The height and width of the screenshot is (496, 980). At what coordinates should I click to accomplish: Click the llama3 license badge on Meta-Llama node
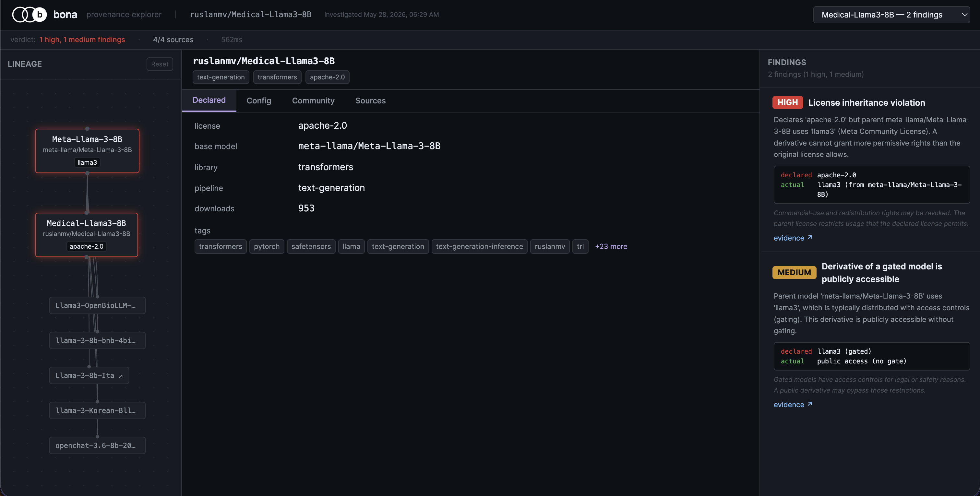(87, 162)
